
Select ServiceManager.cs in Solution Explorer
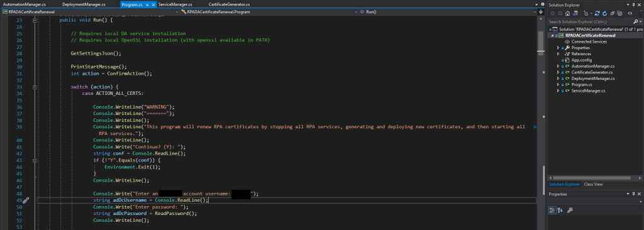(x=588, y=90)
